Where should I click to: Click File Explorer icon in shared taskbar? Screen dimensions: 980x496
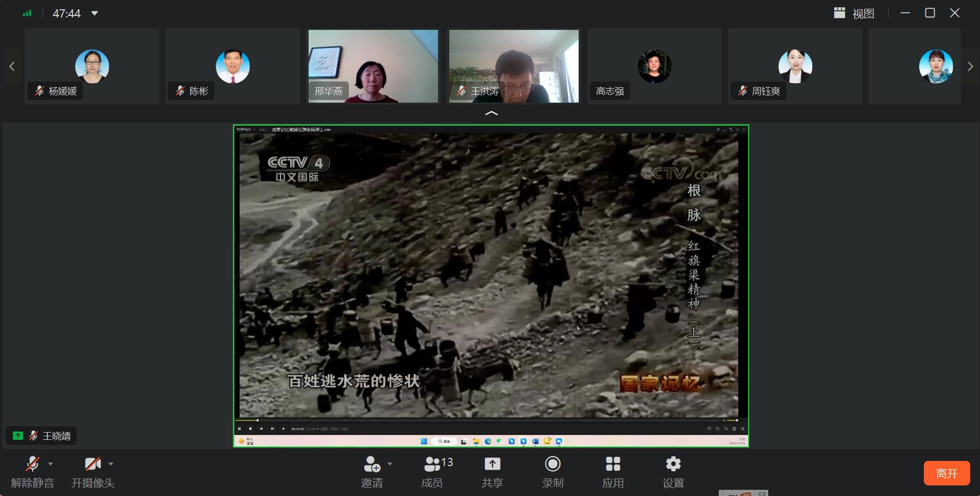click(476, 441)
